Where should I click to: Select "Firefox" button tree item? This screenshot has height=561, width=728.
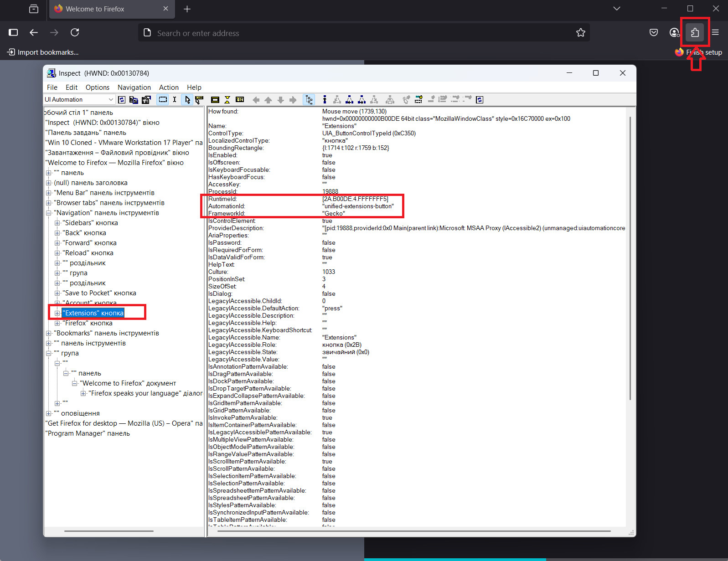pyautogui.click(x=88, y=323)
